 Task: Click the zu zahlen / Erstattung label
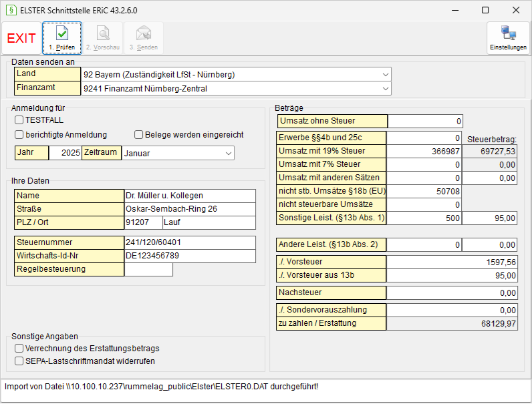point(331,324)
